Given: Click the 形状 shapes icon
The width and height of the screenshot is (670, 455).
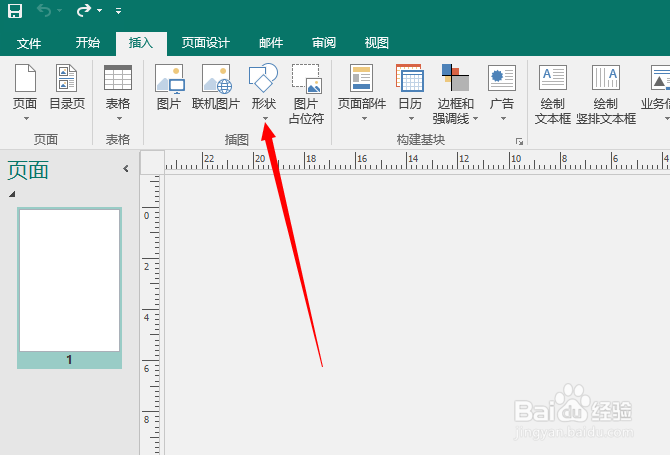Looking at the screenshot, I should 263,78.
